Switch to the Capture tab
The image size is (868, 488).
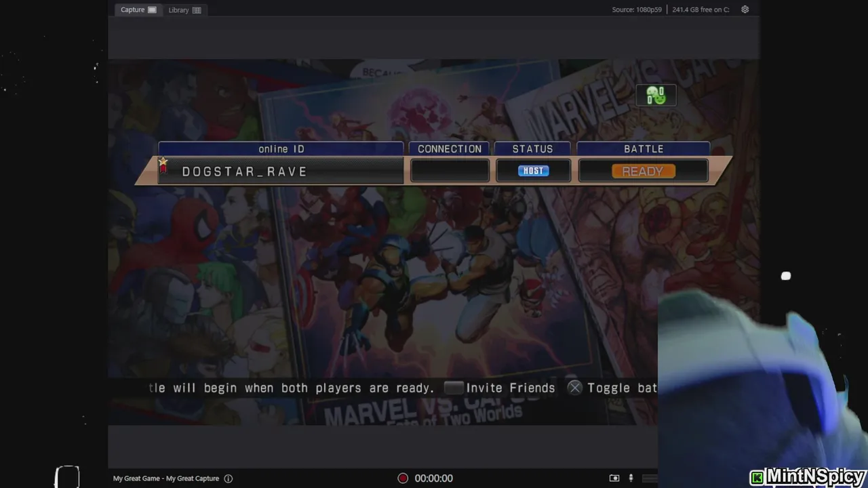pos(138,9)
